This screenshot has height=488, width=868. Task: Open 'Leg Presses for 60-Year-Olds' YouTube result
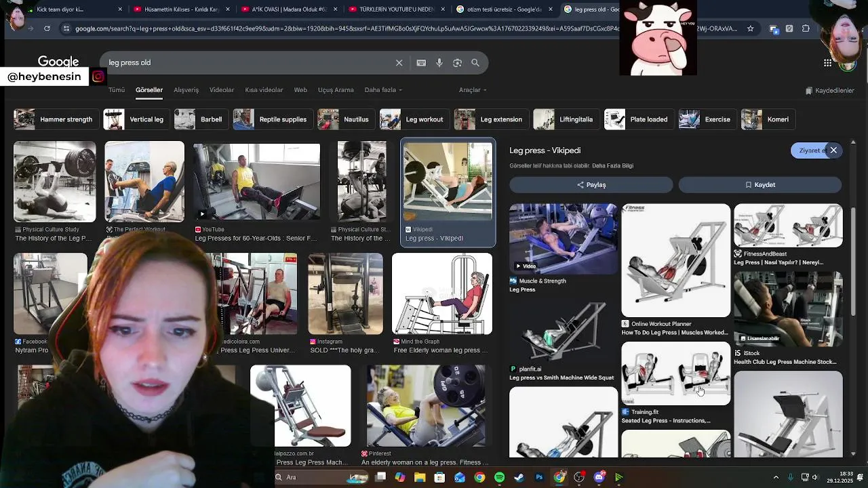[x=257, y=182]
